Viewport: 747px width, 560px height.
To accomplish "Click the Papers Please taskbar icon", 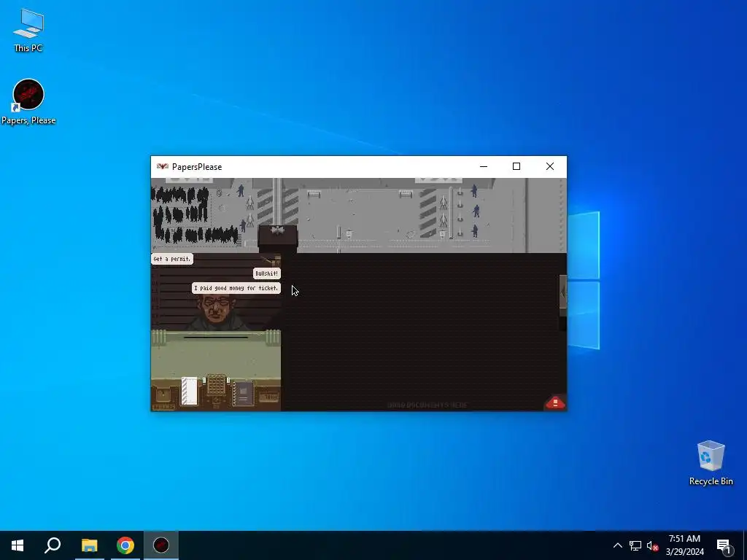I will 161,545.
